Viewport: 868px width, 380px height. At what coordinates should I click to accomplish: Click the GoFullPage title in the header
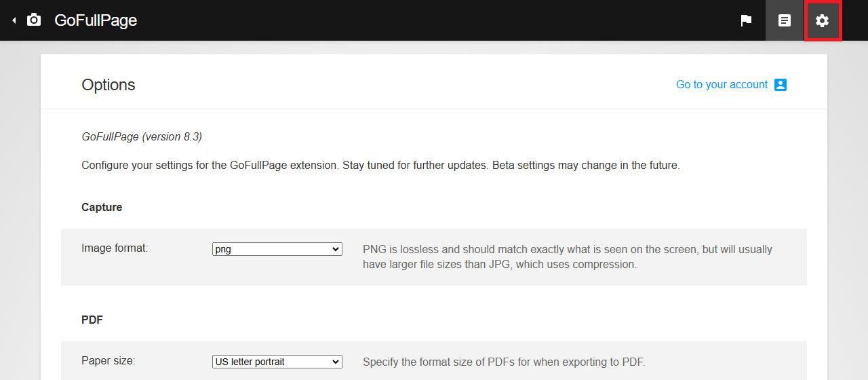coord(96,20)
